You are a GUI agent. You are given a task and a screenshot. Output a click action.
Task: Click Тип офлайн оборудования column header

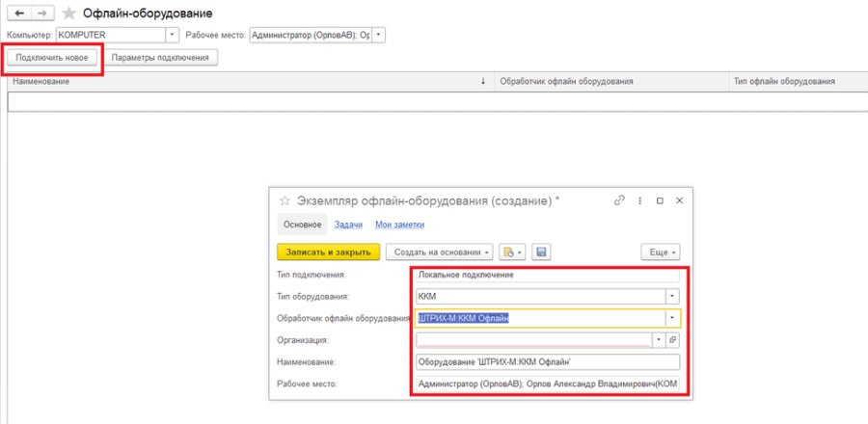(799, 81)
